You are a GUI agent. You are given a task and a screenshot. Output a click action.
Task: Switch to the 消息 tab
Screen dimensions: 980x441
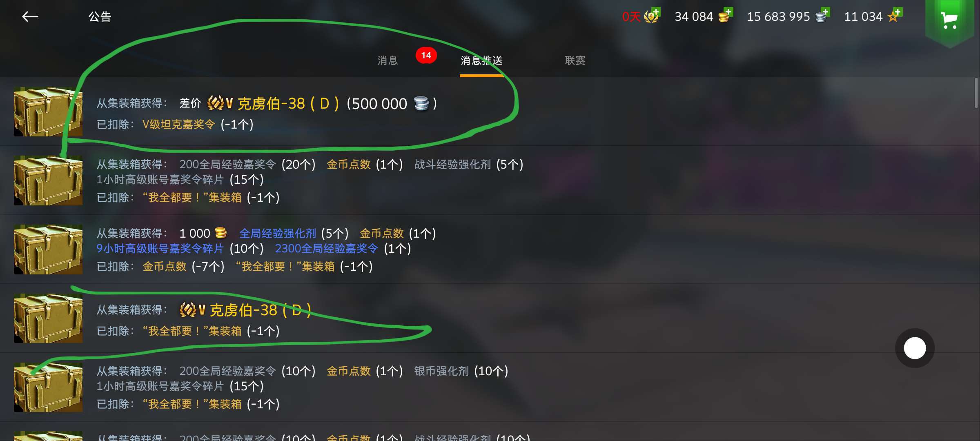click(388, 60)
